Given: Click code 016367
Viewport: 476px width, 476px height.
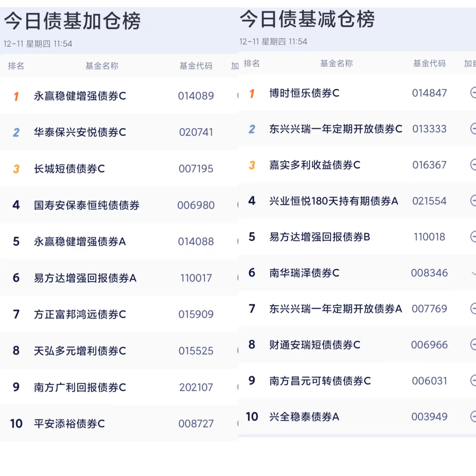Looking at the screenshot, I should [x=430, y=165].
